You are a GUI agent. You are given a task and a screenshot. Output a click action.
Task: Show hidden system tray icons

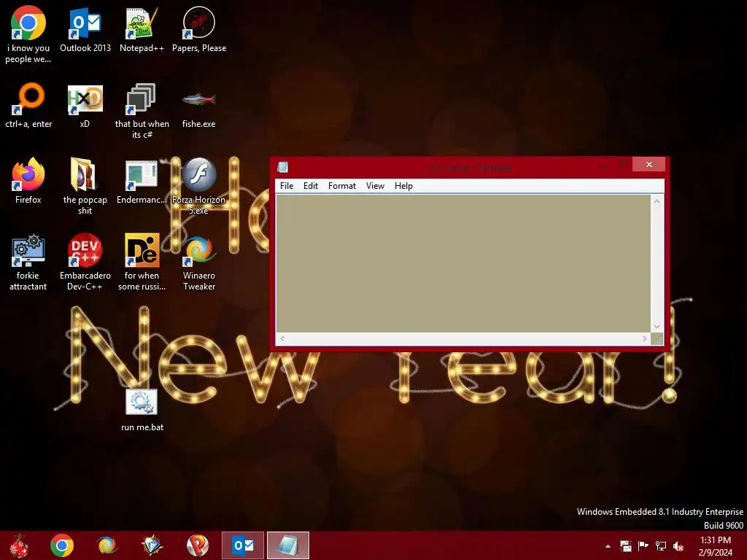(608, 546)
